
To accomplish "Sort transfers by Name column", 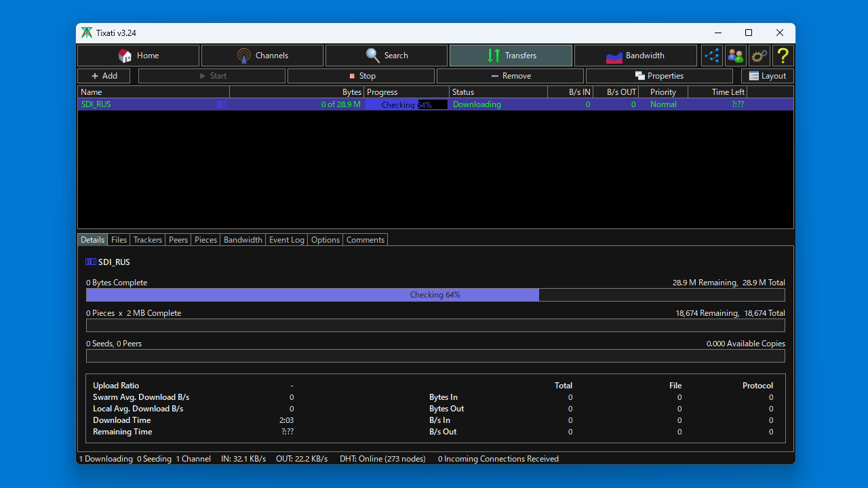I will [154, 92].
